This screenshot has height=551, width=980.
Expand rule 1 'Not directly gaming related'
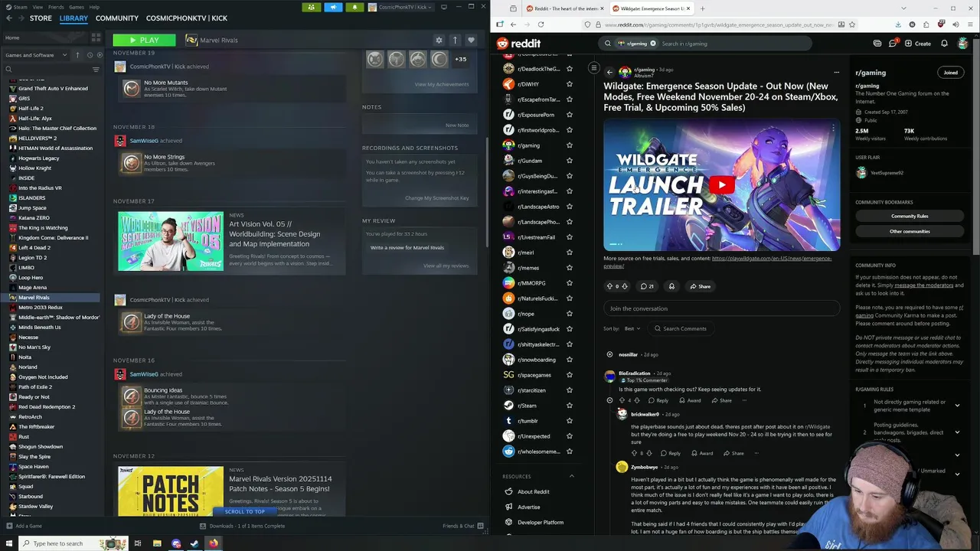[x=957, y=406]
